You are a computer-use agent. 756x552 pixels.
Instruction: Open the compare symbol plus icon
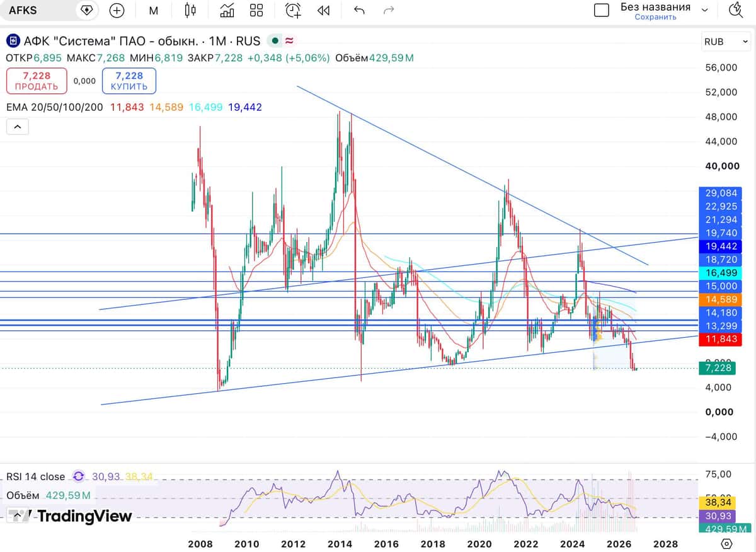[x=117, y=10]
